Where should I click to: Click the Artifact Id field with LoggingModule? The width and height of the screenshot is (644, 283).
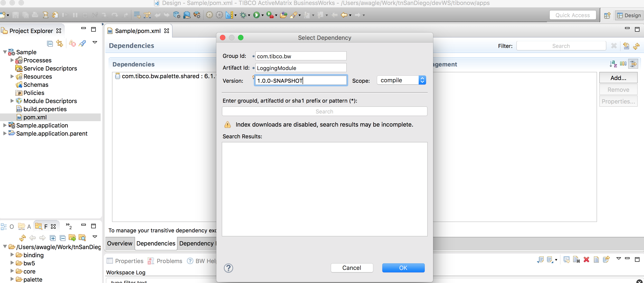tap(301, 68)
